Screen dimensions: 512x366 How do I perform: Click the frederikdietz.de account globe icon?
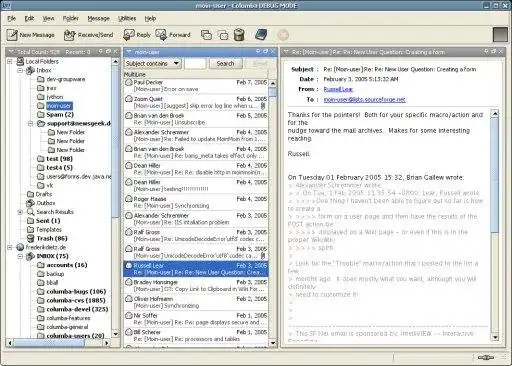[20, 247]
